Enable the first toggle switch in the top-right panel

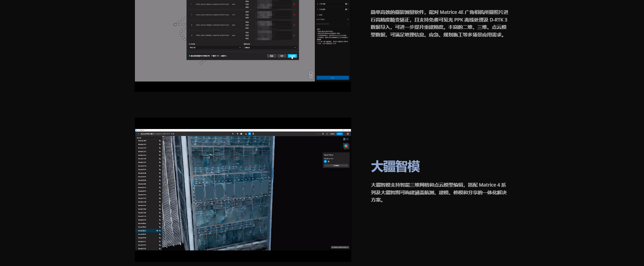click(x=346, y=4)
